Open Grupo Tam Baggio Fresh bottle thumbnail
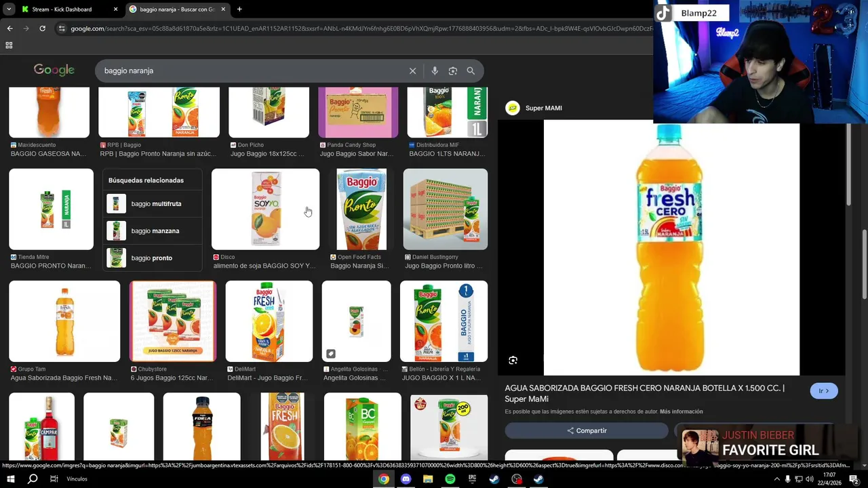 pos(64,321)
